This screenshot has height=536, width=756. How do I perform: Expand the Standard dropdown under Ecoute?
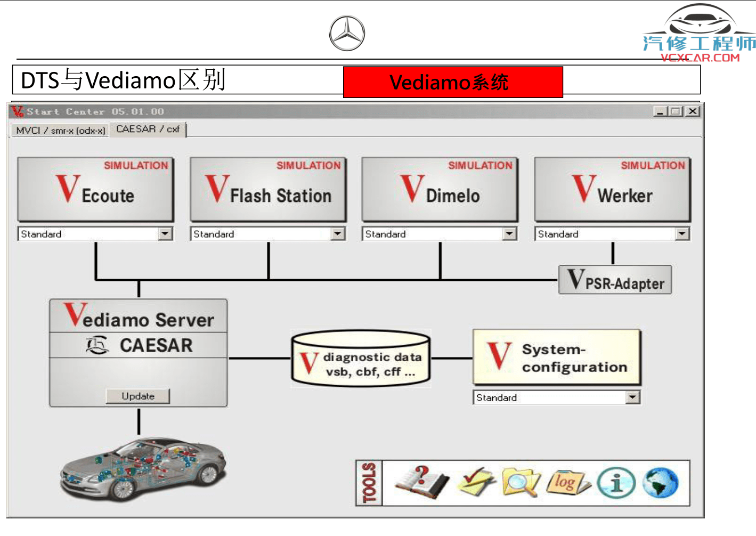coord(165,234)
